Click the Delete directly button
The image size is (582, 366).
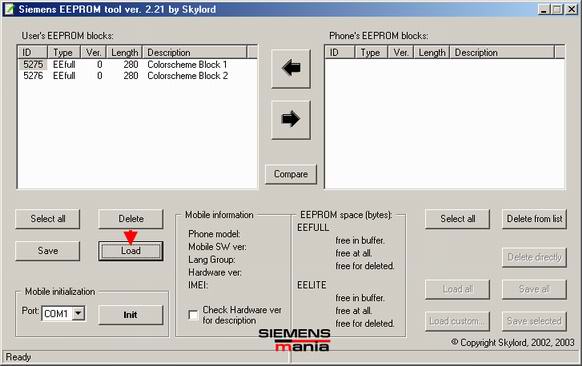(534, 257)
